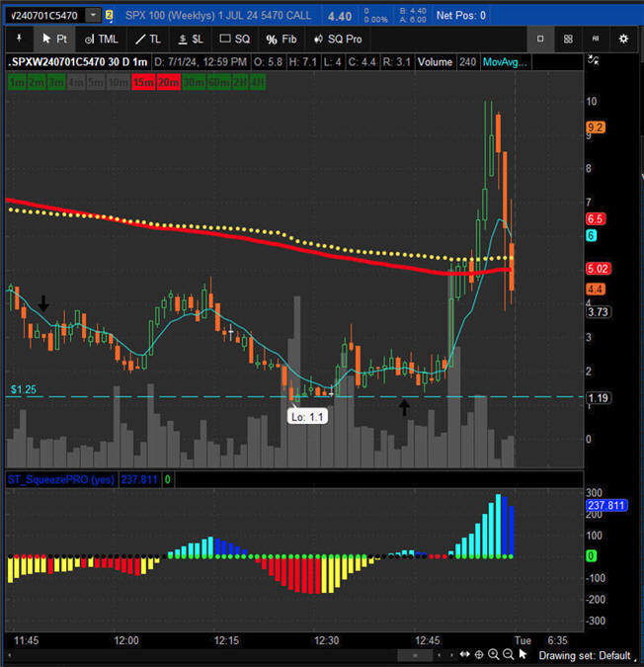Image resolution: width=644 pixels, height=667 pixels.
Task: Click the Lo: 1.1 chart bubble
Action: (x=307, y=417)
